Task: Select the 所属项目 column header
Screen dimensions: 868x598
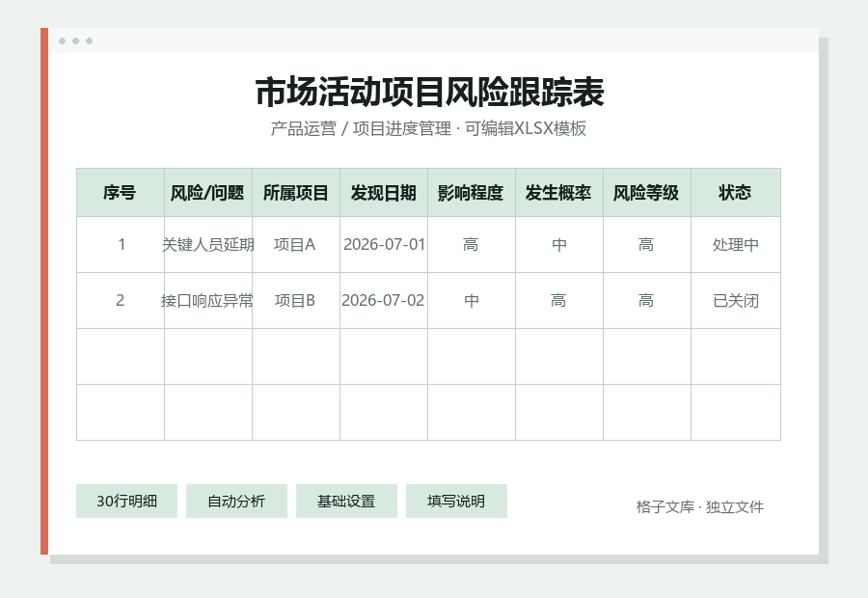Action: 296,193
